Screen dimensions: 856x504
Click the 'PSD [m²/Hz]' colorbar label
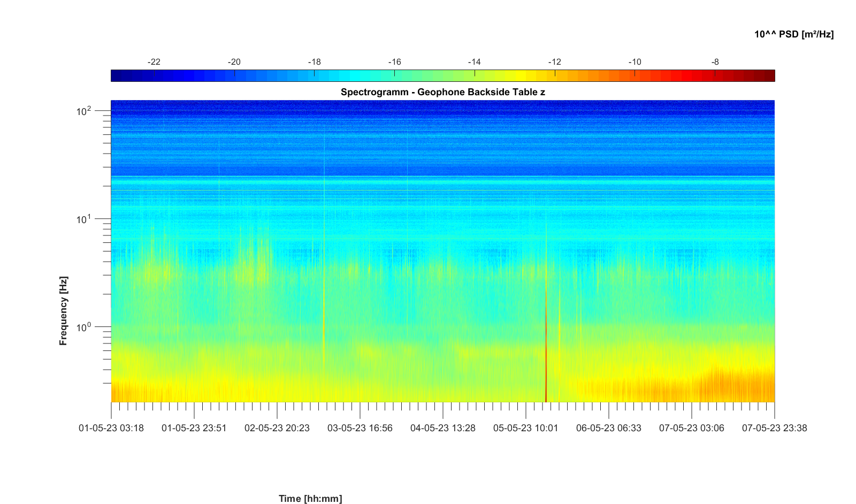[793, 34]
